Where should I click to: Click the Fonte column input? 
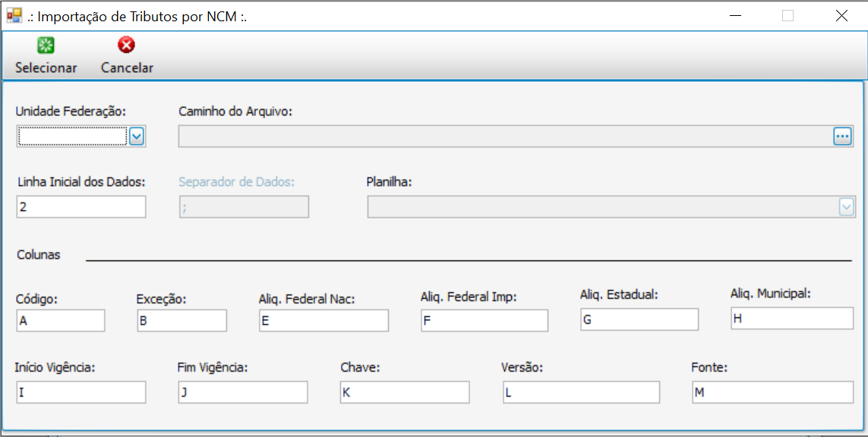click(772, 392)
